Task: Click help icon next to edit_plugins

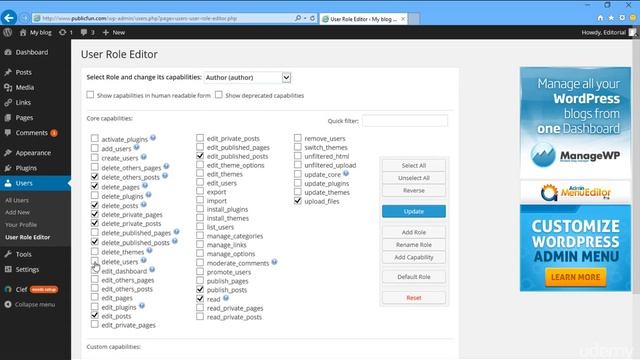Action: coord(142,306)
